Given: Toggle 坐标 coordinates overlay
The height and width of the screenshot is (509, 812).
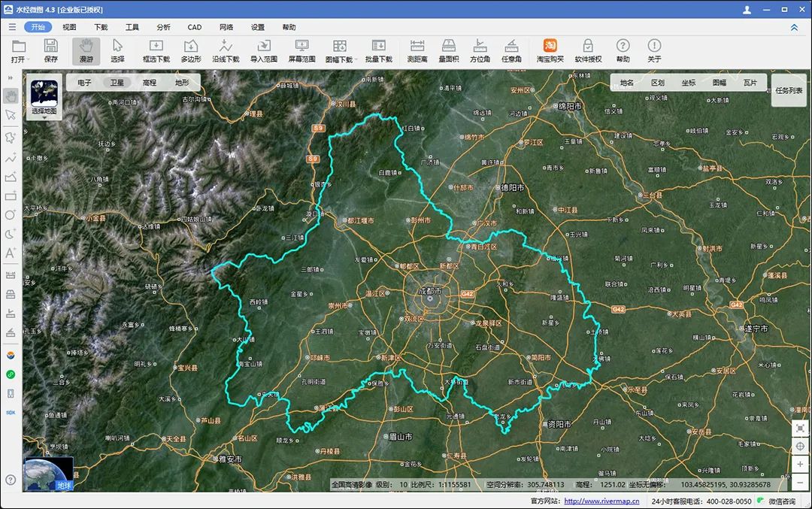Looking at the screenshot, I should click(x=688, y=83).
